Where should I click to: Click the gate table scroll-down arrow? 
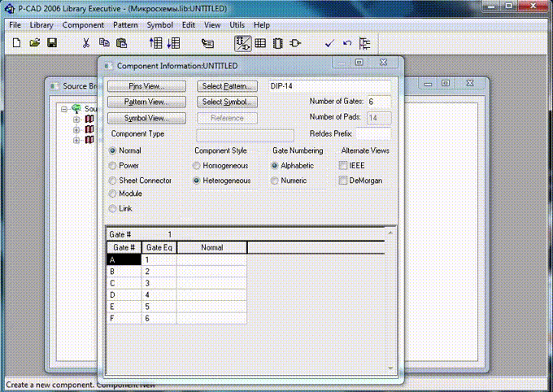[390, 368]
